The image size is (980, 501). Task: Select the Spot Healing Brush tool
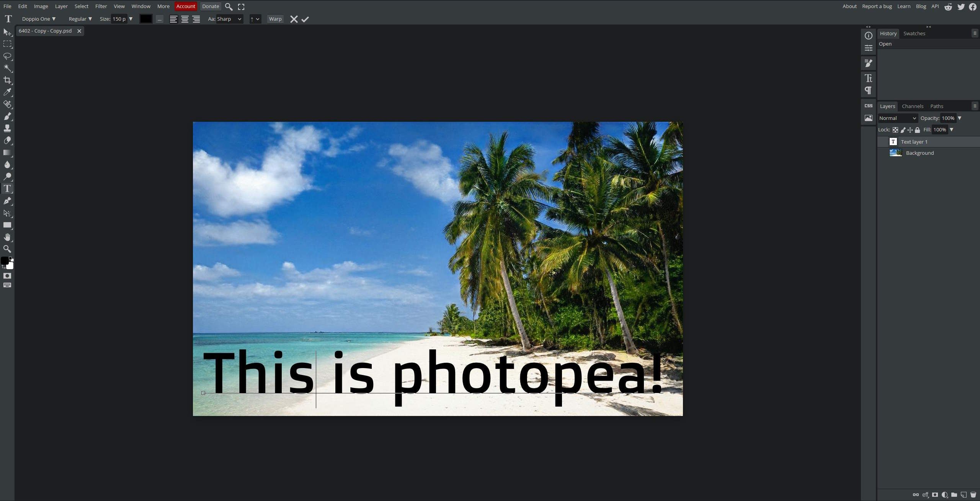click(7, 104)
